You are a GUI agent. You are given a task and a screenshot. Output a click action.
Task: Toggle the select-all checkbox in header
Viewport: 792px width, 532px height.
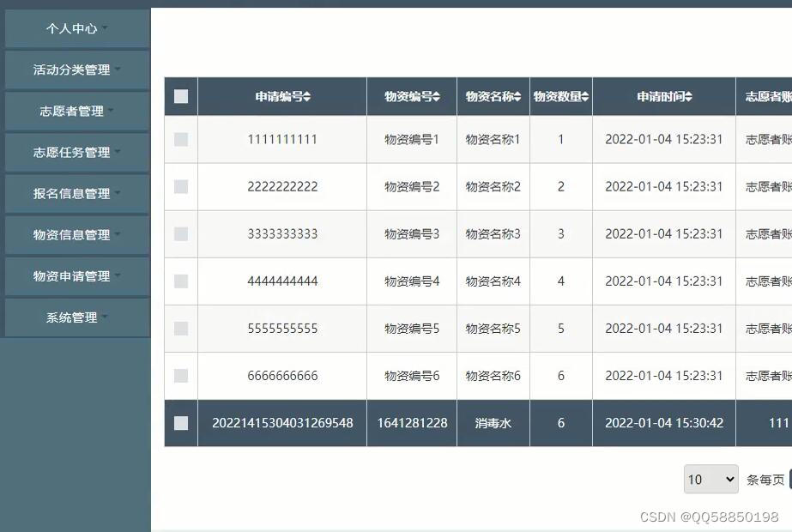pos(180,97)
